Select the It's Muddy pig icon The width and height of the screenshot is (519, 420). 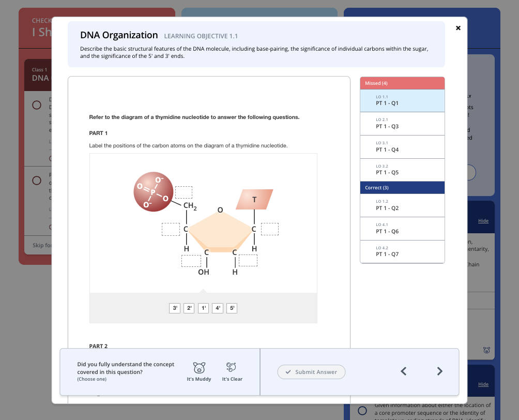[x=199, y=368]
